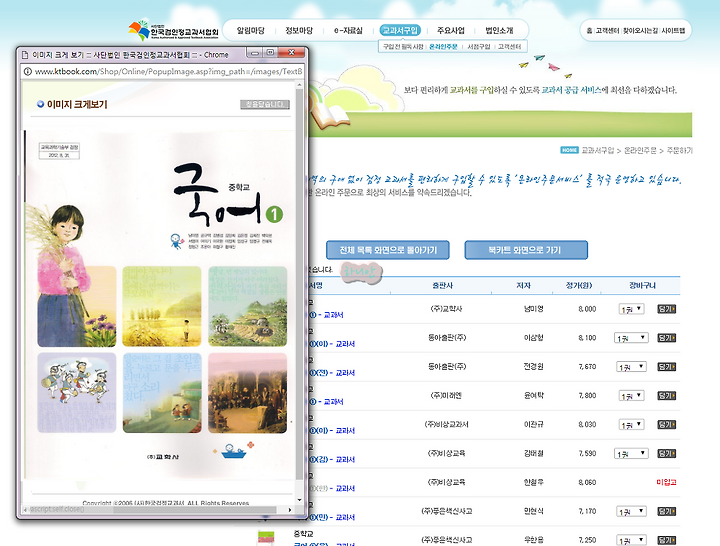This screenshot has width=720, height=546.
Task: Click the HOME icon in the breadcrumb
Action: 569,150
